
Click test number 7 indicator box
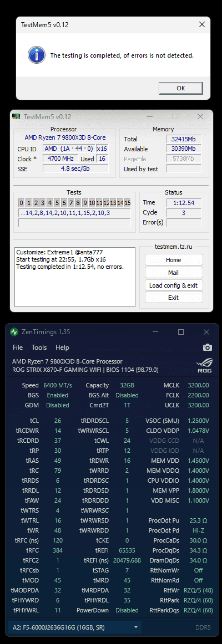(70, 203)
